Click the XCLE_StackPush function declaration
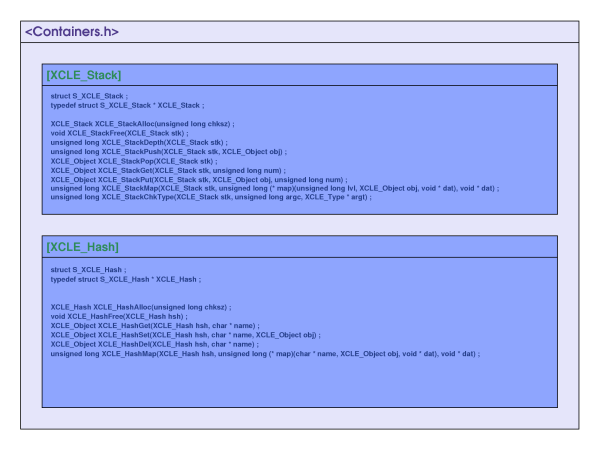 point(168,151)
